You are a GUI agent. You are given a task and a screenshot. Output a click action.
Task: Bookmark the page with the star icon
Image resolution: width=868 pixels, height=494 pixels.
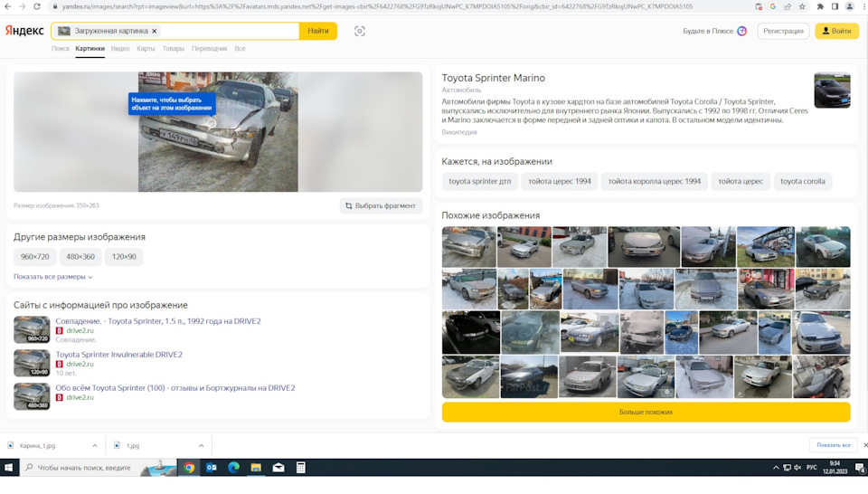(802, 6)
